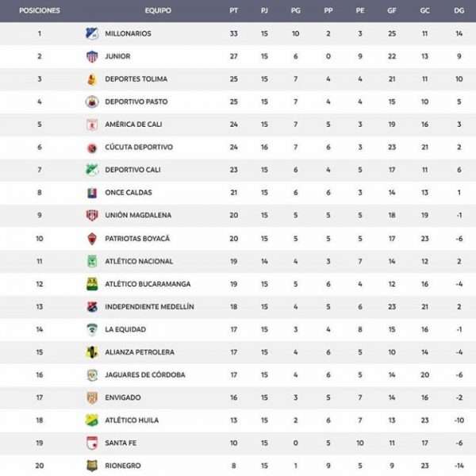Click the Unión Magdalena team name
Screen dimensions: 476x476
pyautogui.click(x=138, y=215)
